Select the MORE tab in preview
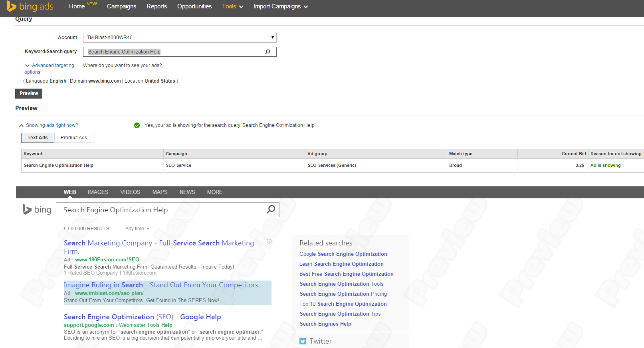 [215, 192]
